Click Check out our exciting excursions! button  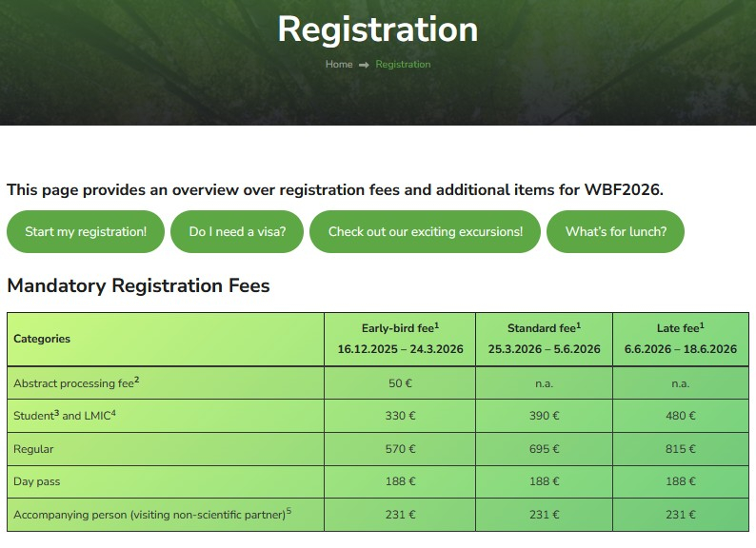(x=425, y=231)
